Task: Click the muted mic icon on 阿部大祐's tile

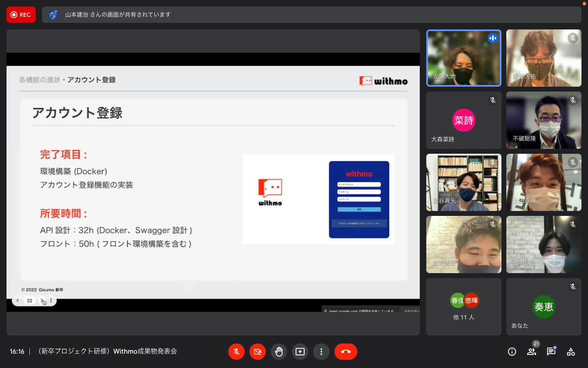Action: click(x=573, y=38)
